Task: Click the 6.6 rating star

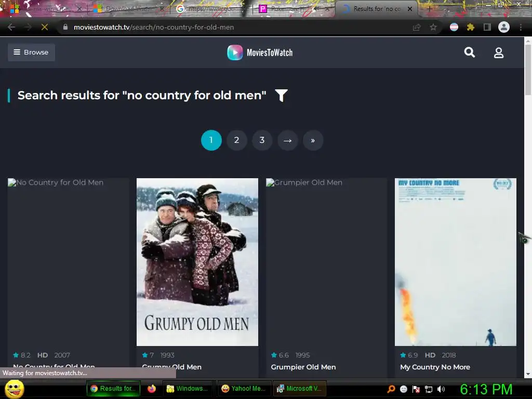Action: 274,355
